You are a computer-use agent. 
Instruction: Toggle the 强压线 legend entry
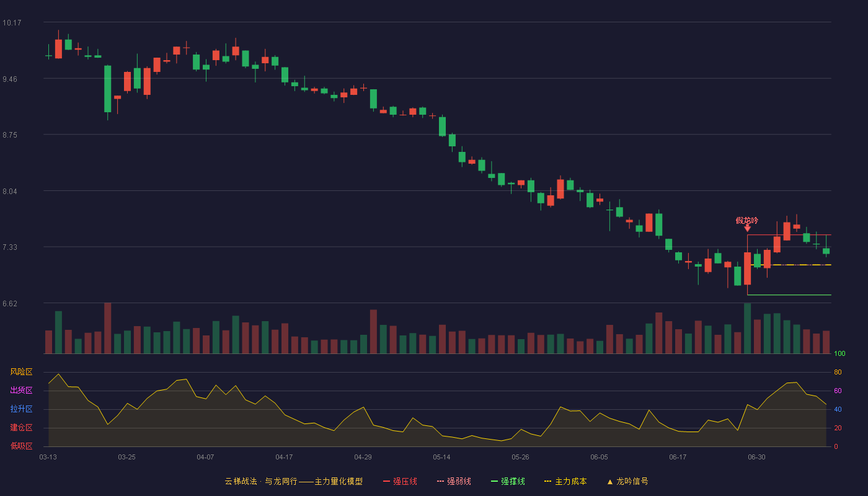pos(400,481)
